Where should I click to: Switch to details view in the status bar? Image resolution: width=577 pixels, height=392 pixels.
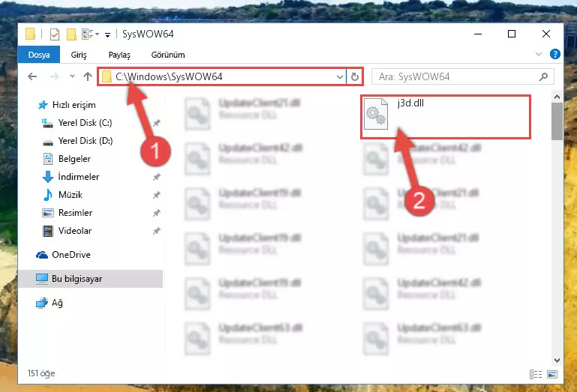536,374
